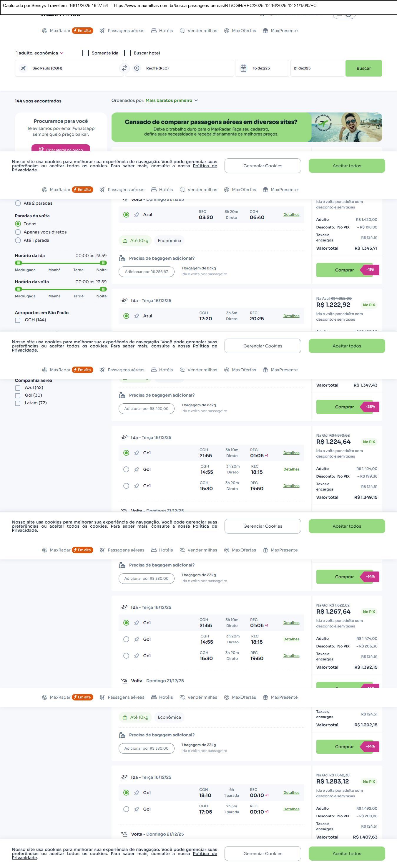Open Detalhes for the Azul 17:20 flight
397x868 pixels.
pos(291,316)
